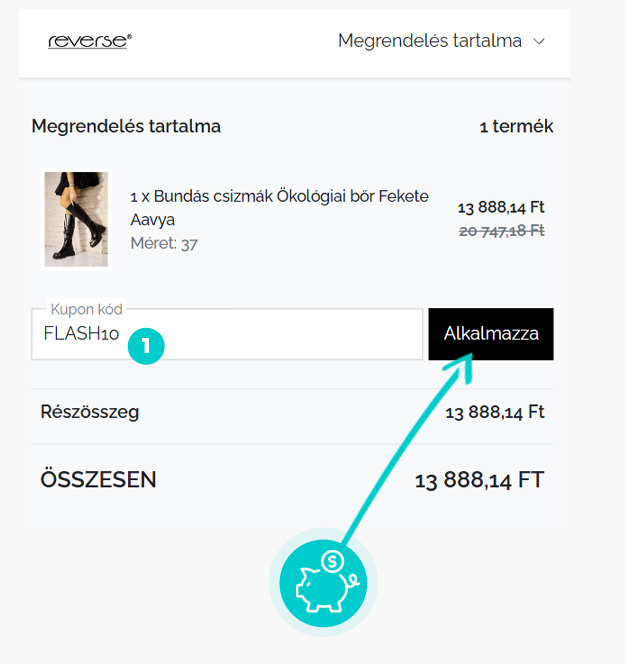Click the product's discounted 13 888,14 Ft price
This screenshot has width=625, height=664.
pyautogui.click(x=501, y=208)
